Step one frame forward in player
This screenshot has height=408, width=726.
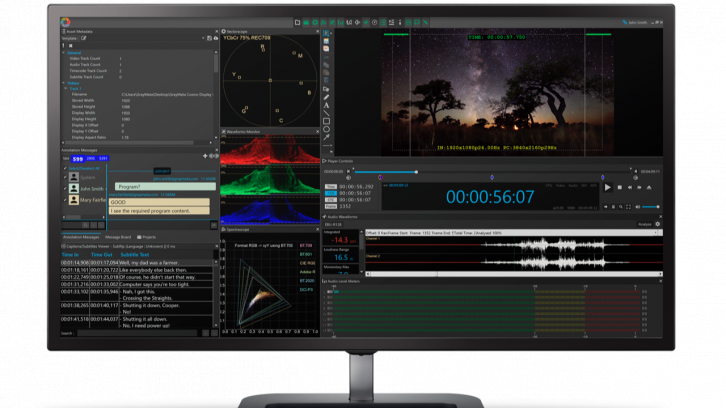(639, 188)
